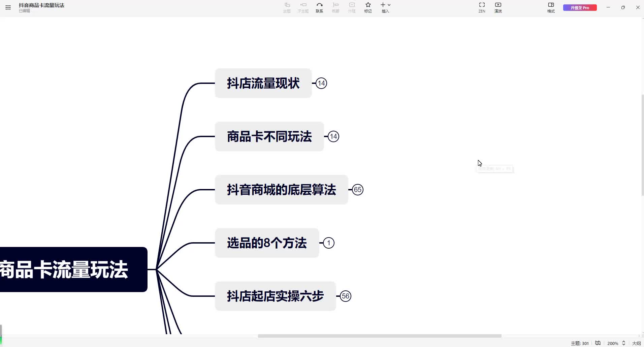Click the 200% zoom value

pyautogui.click(x=613, y=343)
